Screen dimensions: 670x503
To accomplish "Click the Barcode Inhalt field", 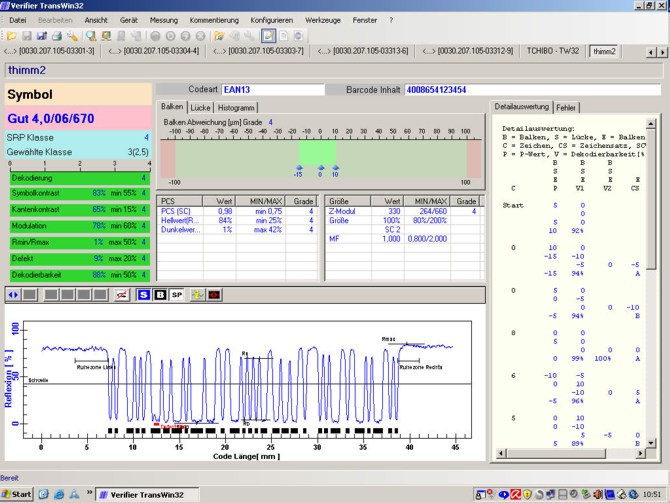I will [x=532, y=90].
